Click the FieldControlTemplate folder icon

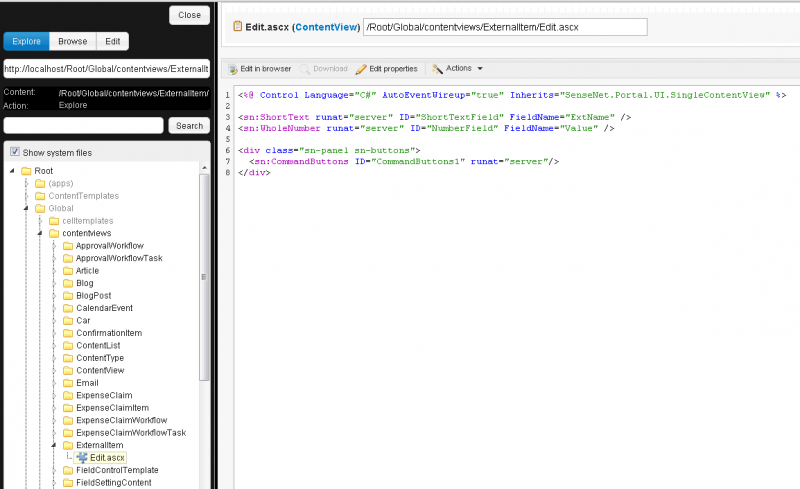[68, 470]
